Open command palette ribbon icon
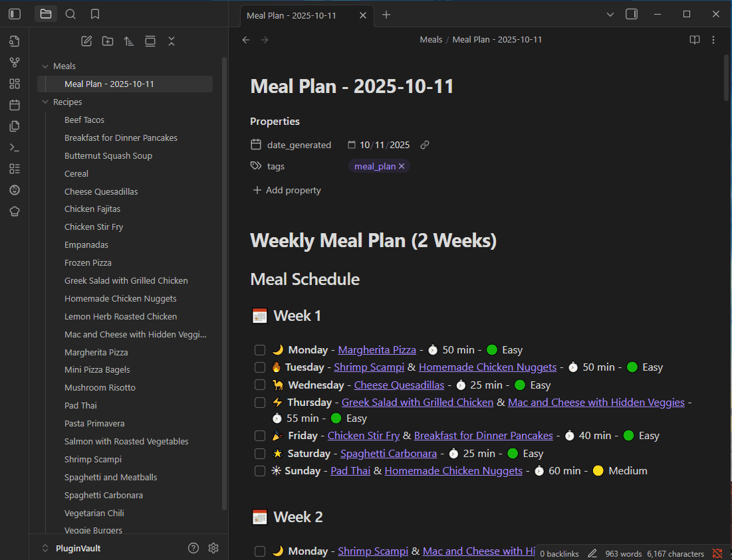Screen dimensions: 732x560 point(15,147)
